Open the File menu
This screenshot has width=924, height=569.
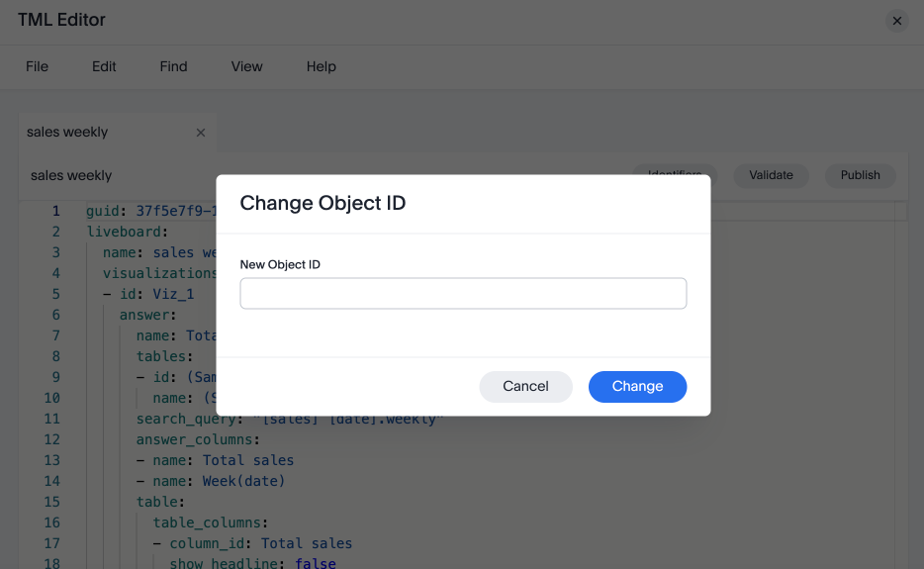pyautogui.click(x=37, y=66)
